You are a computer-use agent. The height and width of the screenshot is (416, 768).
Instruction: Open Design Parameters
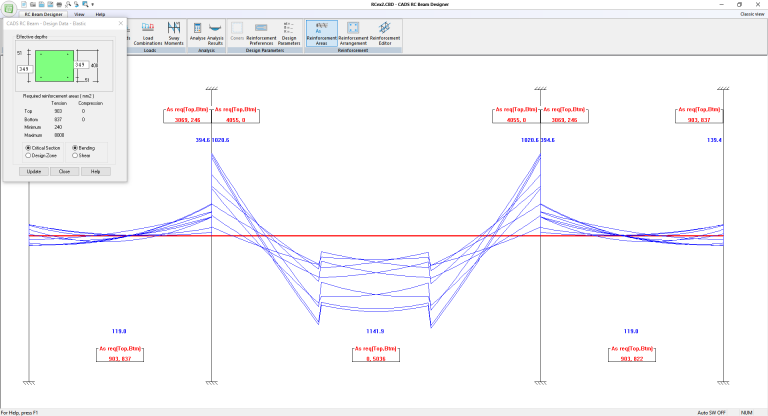(289, 34)
